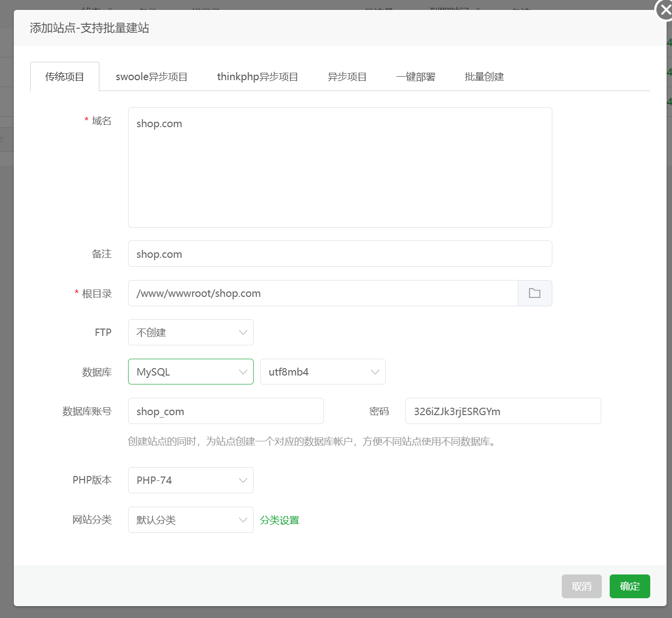
Task: Go to the 一键部署 tab
Action: click(415, 77)
